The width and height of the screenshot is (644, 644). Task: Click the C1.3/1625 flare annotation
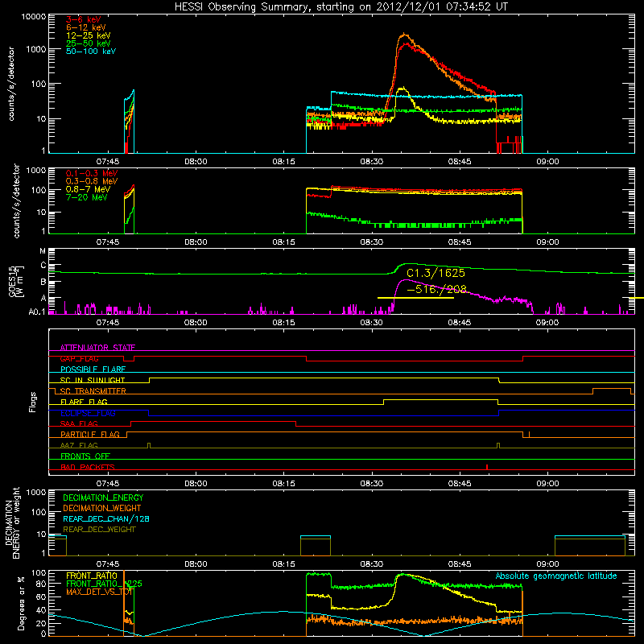click(x=436, y=273)
